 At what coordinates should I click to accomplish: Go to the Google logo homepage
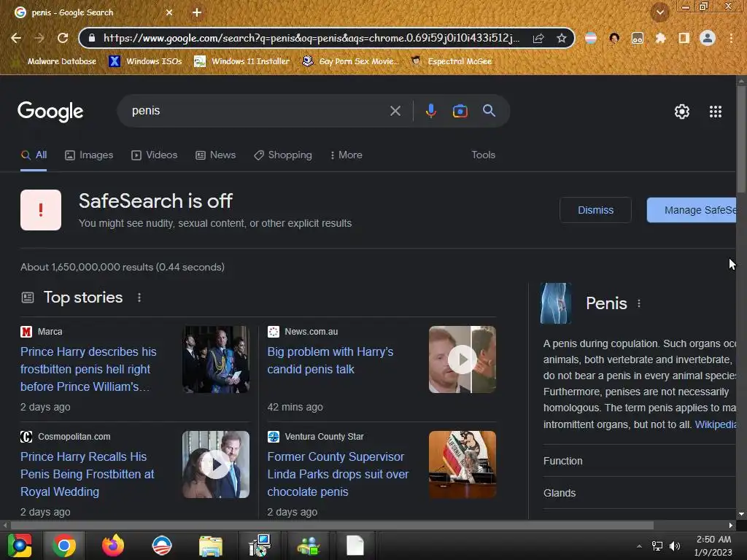tap(50, 112)
